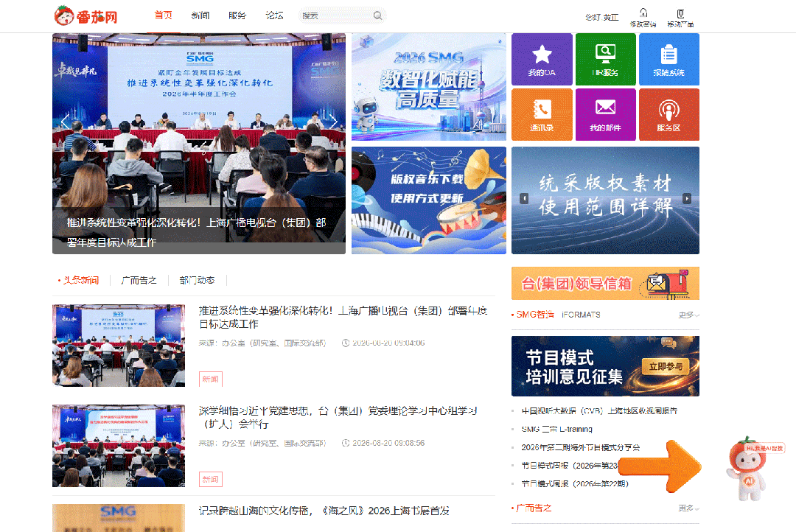The width and height of the screenshot is (796, 532).
Task: Open the 版权音乐下载 banner
Action: pyautogui.click(x=429, y=200)
